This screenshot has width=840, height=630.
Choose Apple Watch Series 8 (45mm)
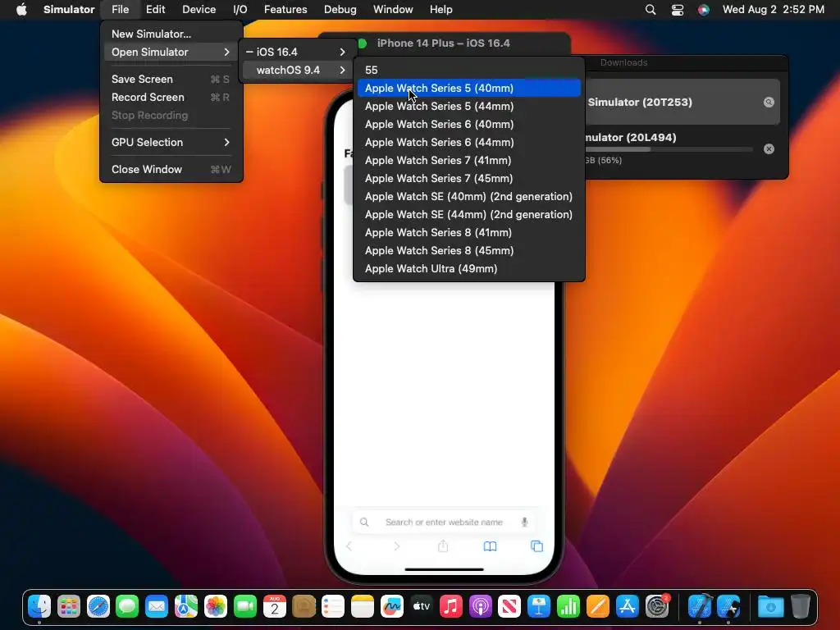click(468, 251)
